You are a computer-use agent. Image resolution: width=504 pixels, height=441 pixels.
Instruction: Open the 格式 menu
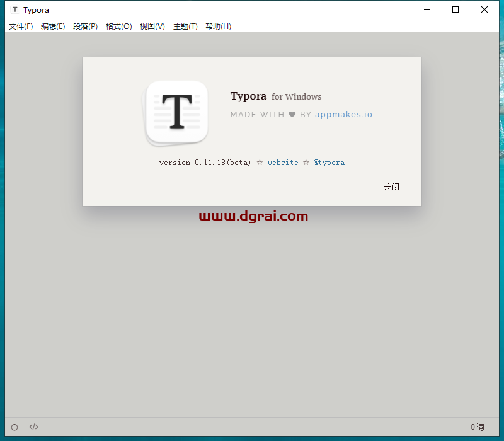pyautogui.click(x=118, y=26)
